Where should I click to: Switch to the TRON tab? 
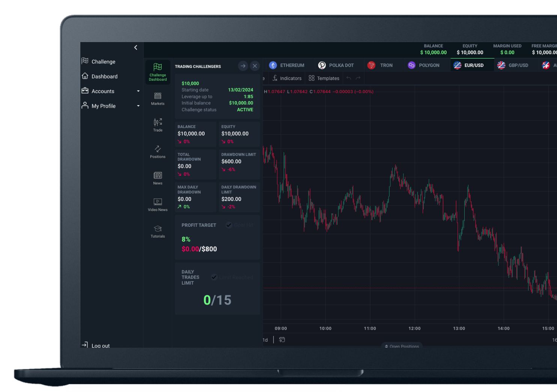click(x=380, y=65)
